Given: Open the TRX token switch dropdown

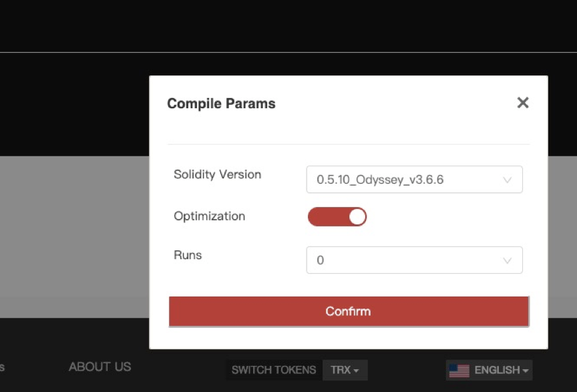Looking at the screenshot, I should (x=345, y=370).
